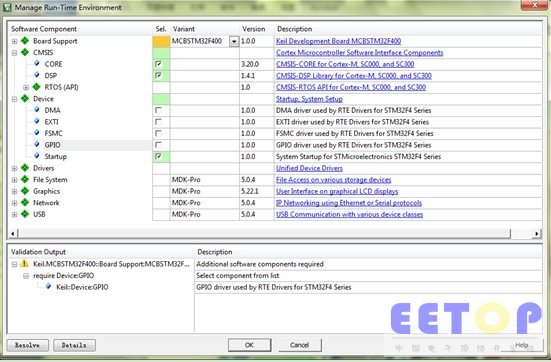Click the USB green diamond icon
Viewport: 551px width, 362px height.
(25, 214)
